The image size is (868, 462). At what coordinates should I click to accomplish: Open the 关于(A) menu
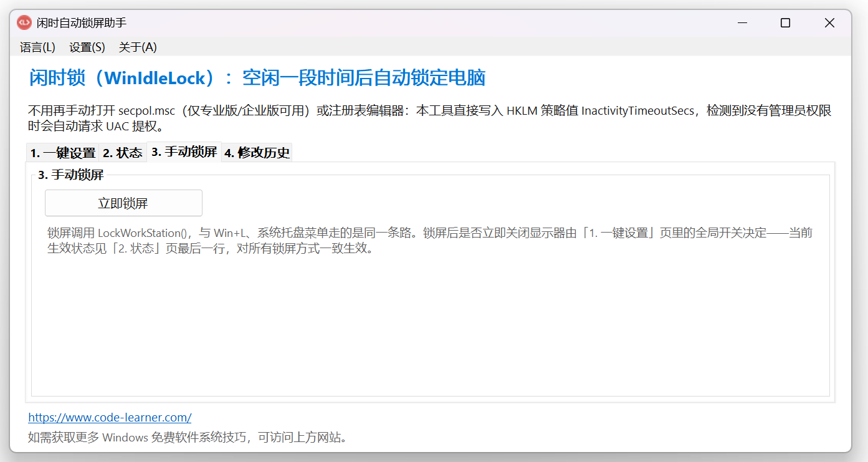tap(138, 47)
